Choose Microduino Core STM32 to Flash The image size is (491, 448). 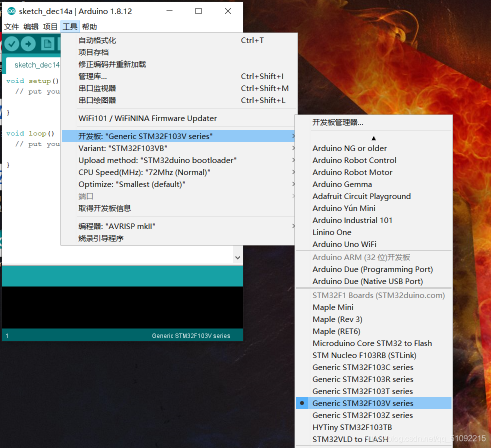[x=373, y=343]
